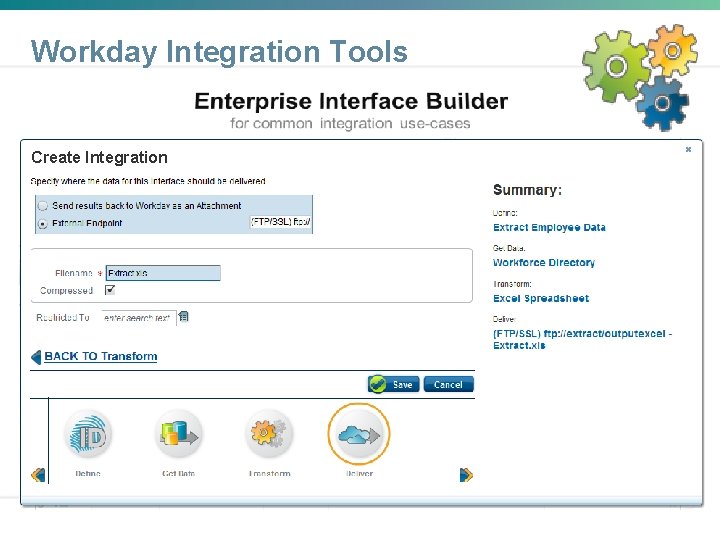Toggle the Compressed checkbox
Image resolution: width=720 pixels, height=540 pixels.
pos(110,290)
